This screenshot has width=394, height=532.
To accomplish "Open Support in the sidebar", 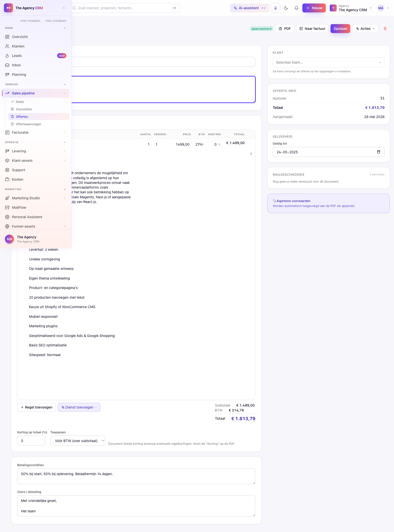I will [36, 170].
